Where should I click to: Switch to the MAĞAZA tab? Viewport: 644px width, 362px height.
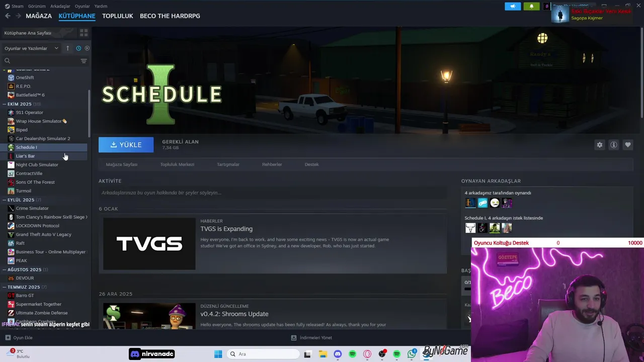coord(39,16)
